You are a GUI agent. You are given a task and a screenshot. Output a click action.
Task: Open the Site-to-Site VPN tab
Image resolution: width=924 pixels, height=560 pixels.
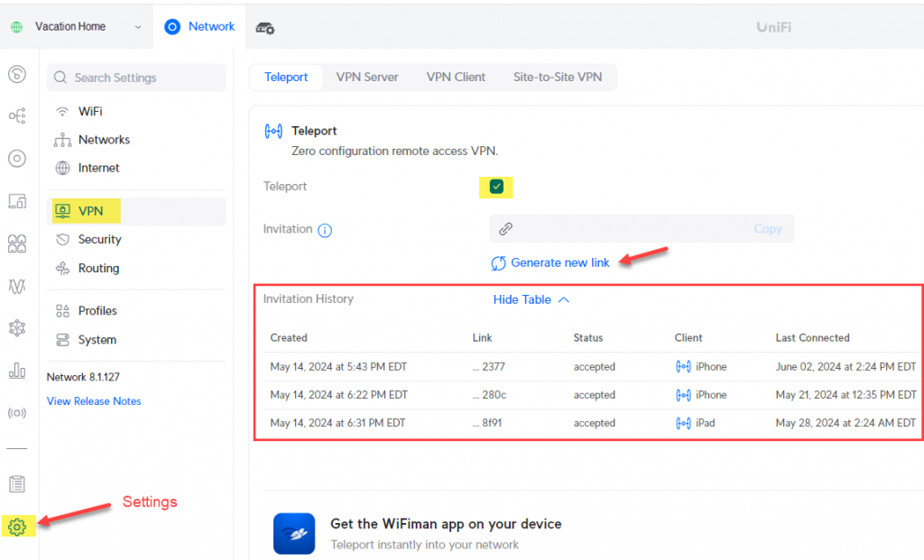tap(558, 78)
